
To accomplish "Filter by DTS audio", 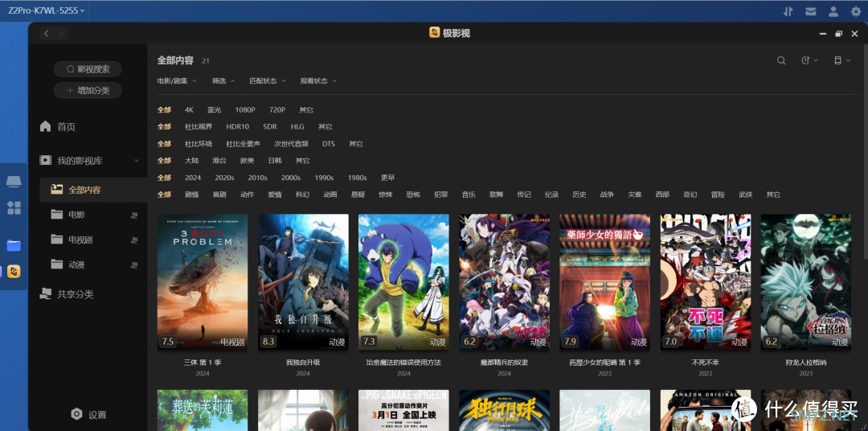I will coord(329,144).
